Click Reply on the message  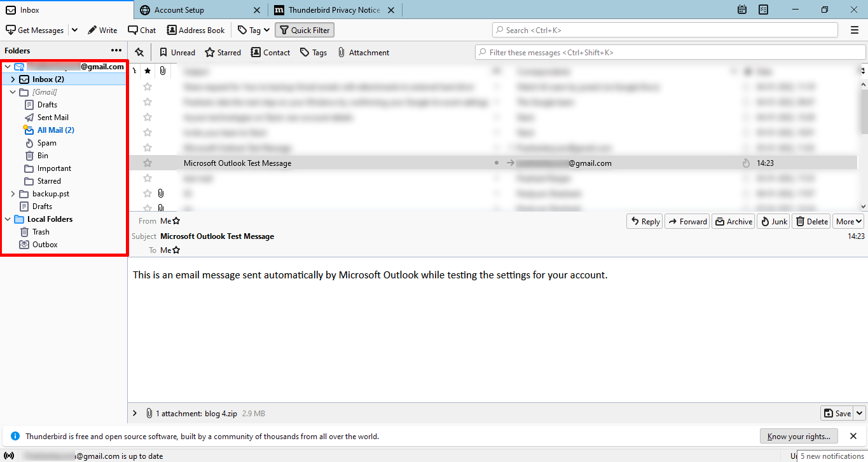pyautogui.click(x=645, y=221)
